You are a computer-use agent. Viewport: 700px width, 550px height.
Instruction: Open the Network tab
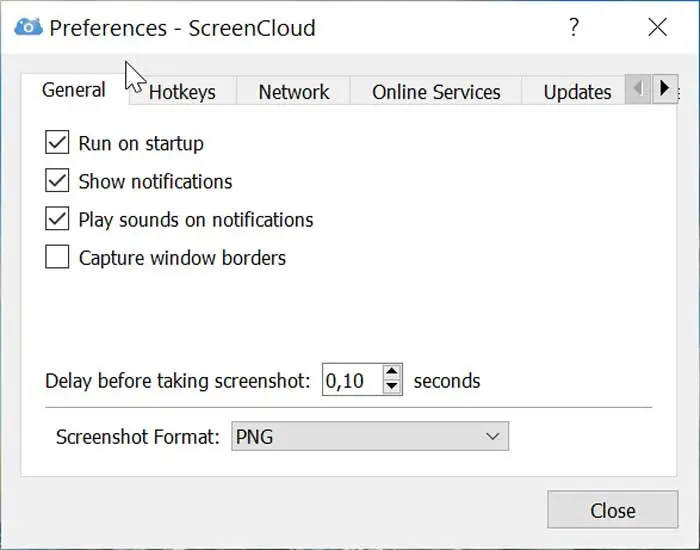(x=293, y=92)
